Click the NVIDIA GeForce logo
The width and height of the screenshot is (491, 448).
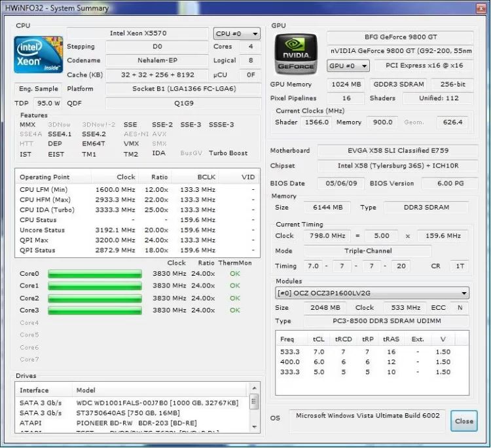pos(296,55)
